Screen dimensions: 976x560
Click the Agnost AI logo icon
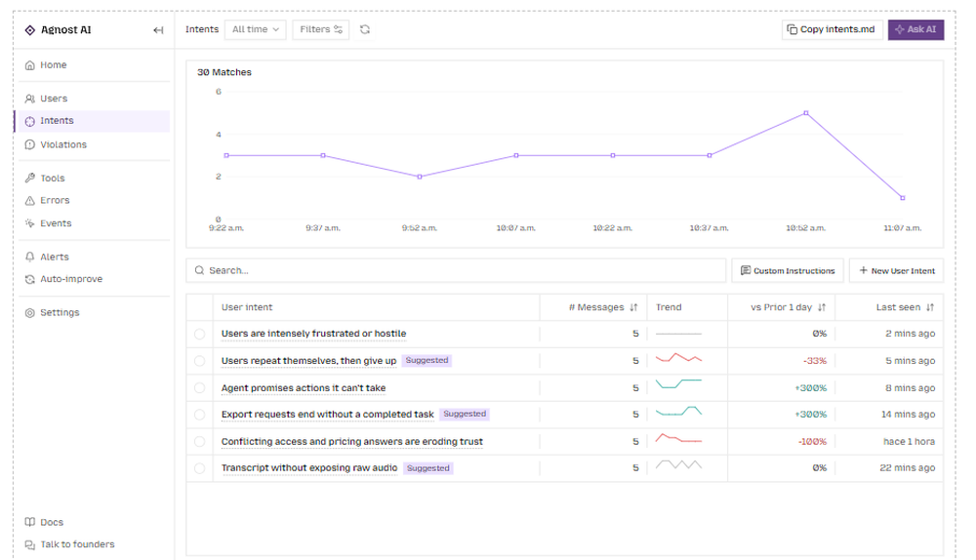30,30
